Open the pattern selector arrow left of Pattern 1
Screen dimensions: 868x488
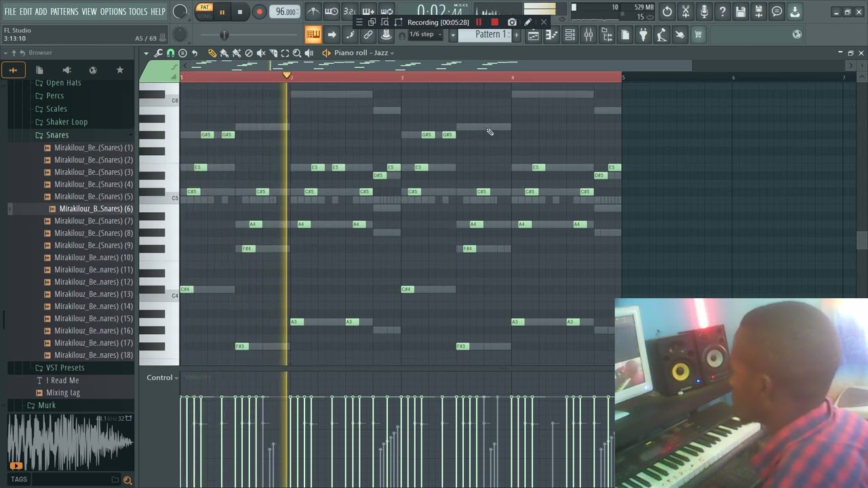coord(453,35)
